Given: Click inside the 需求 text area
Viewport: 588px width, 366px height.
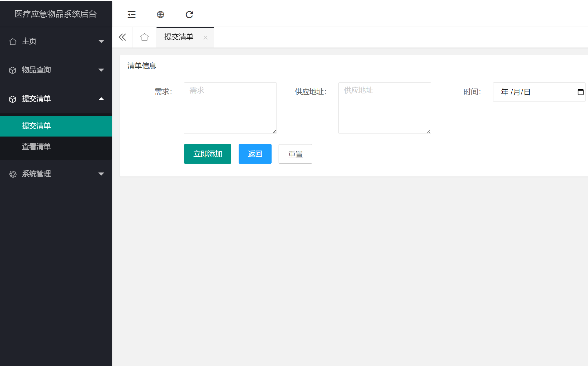Looking at the screenshot, I should tap(230, 108).
